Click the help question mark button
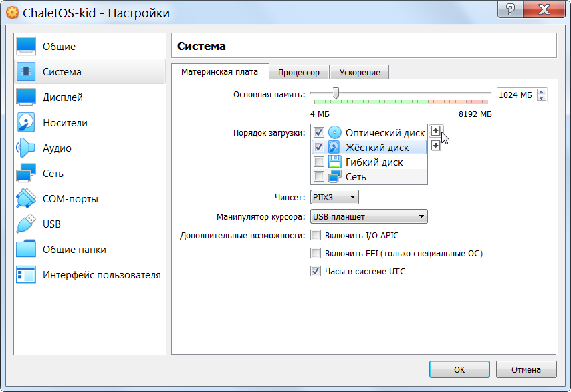This screenshot has width=571, height=392. (510, 9)
